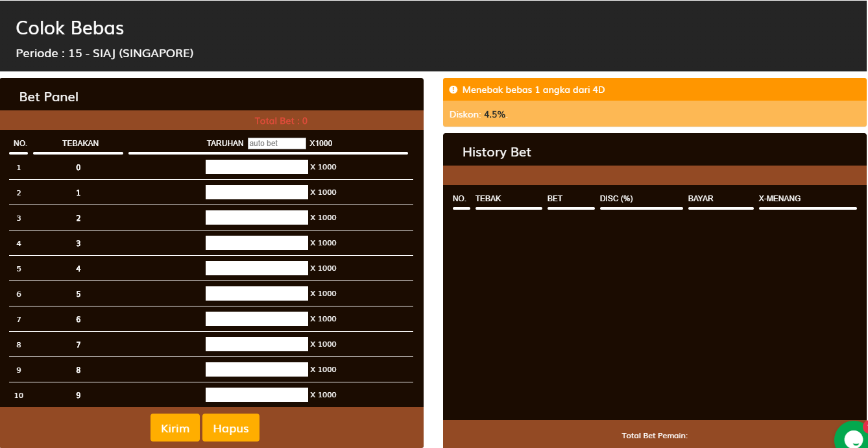Click the 'Diskon: 4.5%' text

(x=477, y=114)
